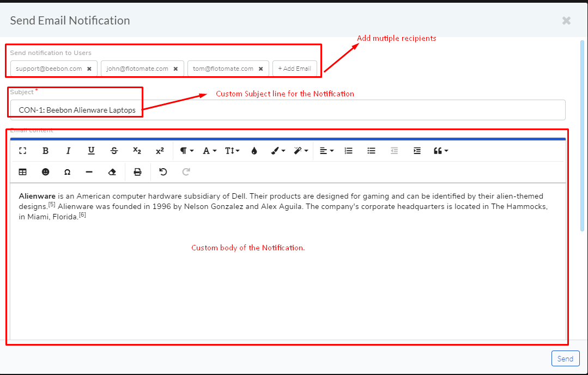This screenshot has width=588, height=375.
Task: Open the text alignment dropdown
Action: 326,151
